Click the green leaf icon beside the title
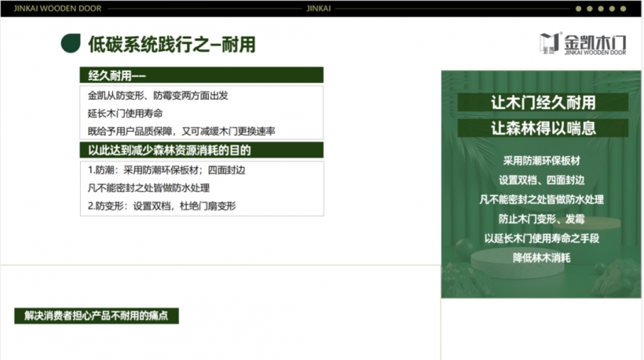 [71, 44]
